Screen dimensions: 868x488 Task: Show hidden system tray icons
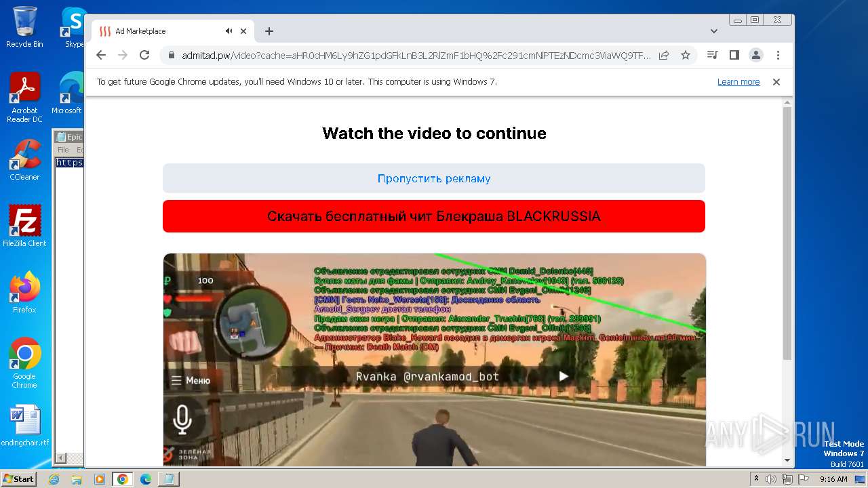[756, 479]
